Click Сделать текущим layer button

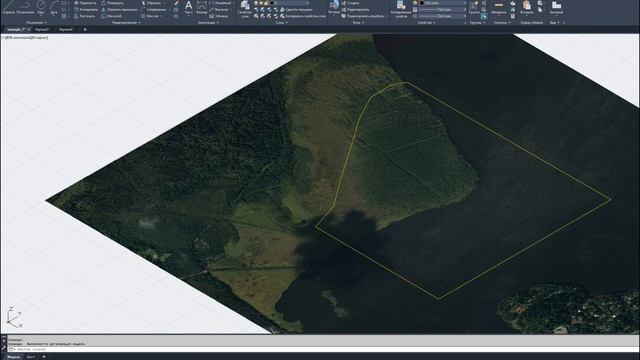coord(296,9)
